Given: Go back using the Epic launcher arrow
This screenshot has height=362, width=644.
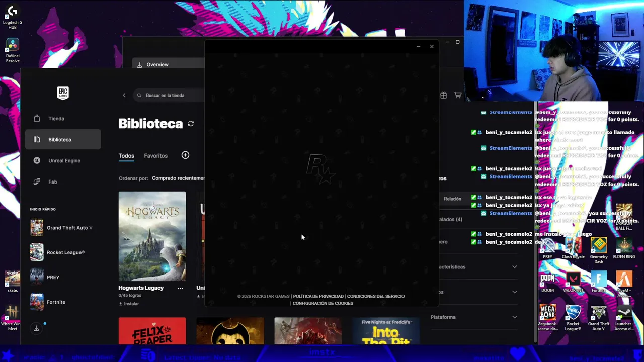Looking at the screenshot, I should point(124,95).
